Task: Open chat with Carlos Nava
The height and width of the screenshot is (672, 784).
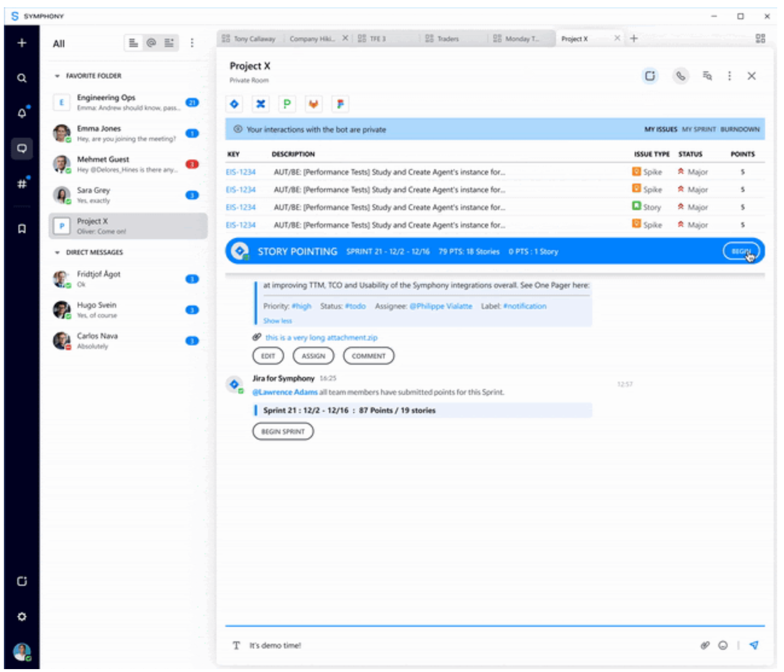Action: [x=128, y=341]
